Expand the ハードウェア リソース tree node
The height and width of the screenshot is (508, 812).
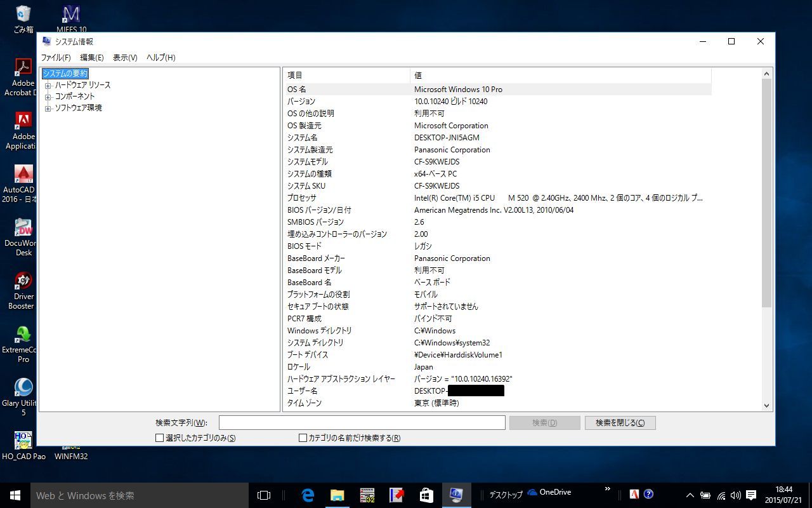point(48,85)
